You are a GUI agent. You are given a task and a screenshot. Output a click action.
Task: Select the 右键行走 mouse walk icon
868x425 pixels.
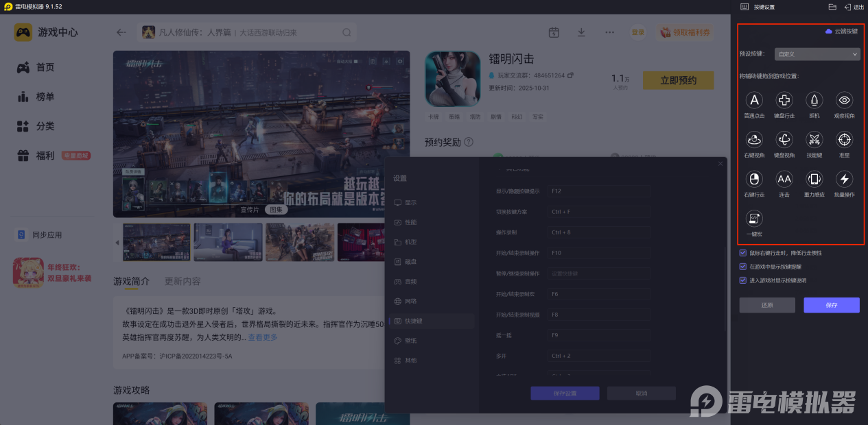pyautogui.click(x=754, y=180)
